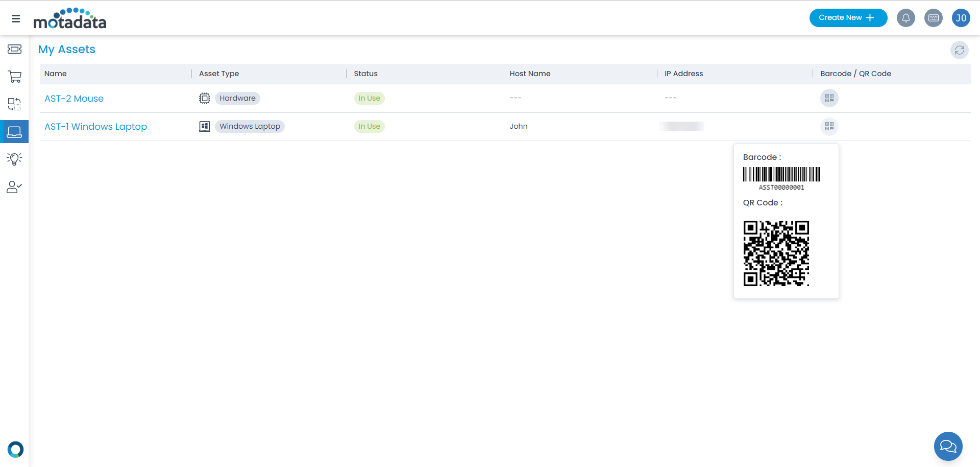
Task: Click the Status column header
Action: 366,74
